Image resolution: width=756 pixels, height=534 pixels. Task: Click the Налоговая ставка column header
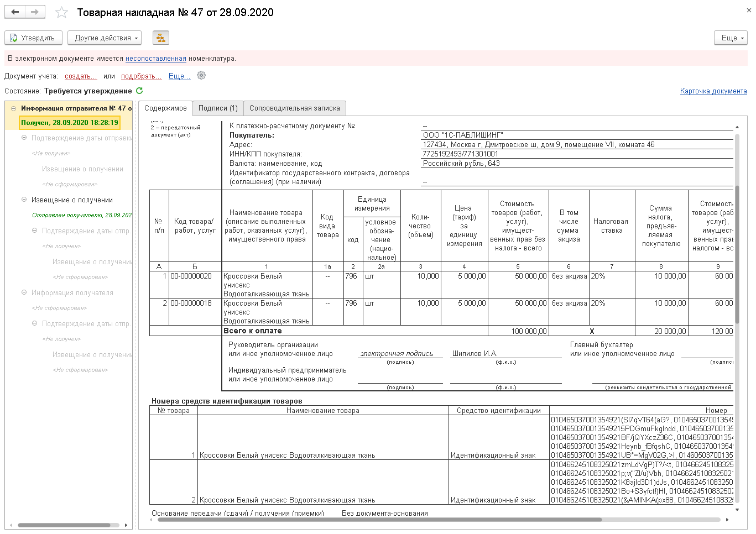[612, 226]
